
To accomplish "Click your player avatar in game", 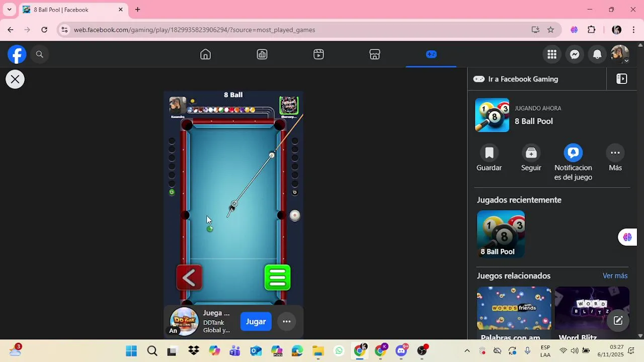I will [x=178, y=106].
